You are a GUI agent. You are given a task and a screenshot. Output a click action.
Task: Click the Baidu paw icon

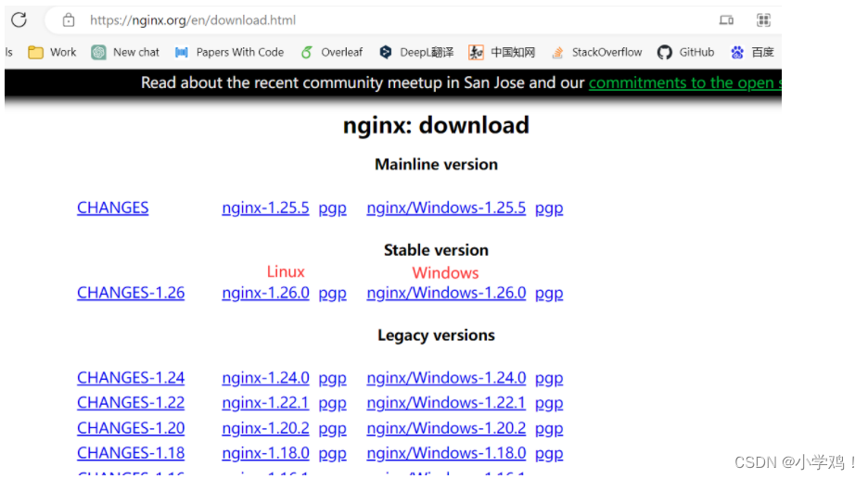(737, 53)
